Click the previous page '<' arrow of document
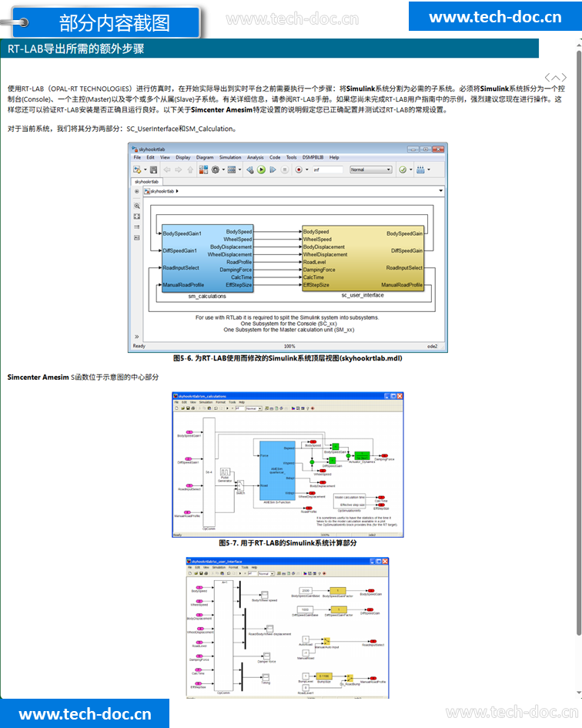Image resolution: width=582 pixels, height=728 pixels. 547,77
